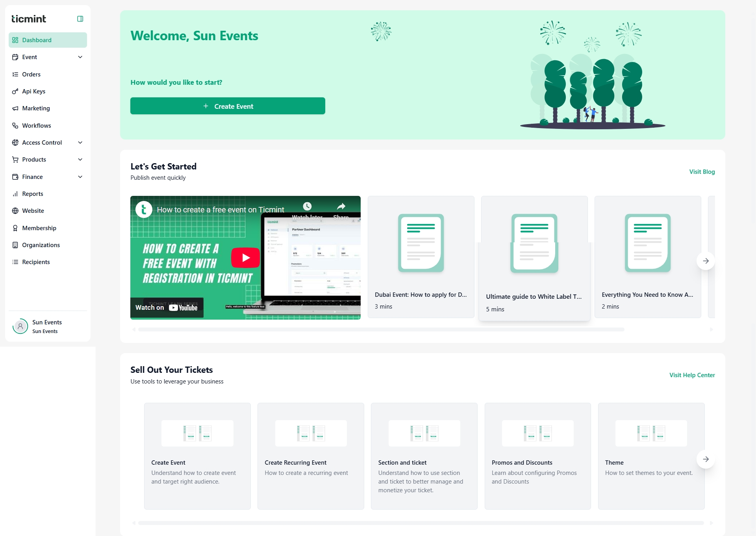Expand the Event menu chevron

point(80,57)
